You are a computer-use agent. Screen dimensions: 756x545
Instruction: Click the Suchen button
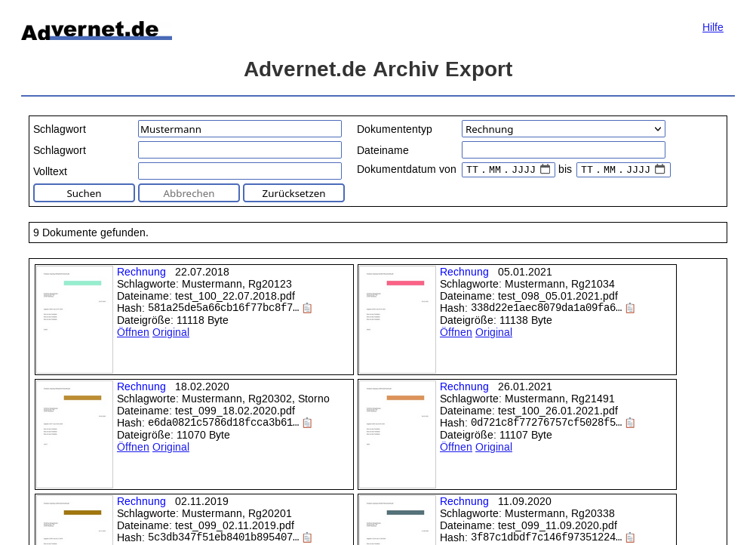pos(84,193)
